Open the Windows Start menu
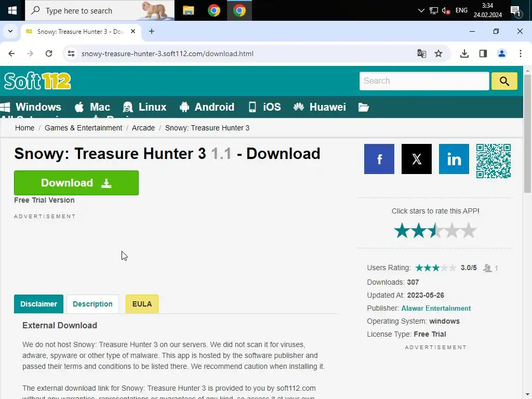This screenshot has height=399, width=532. [12, 10]
